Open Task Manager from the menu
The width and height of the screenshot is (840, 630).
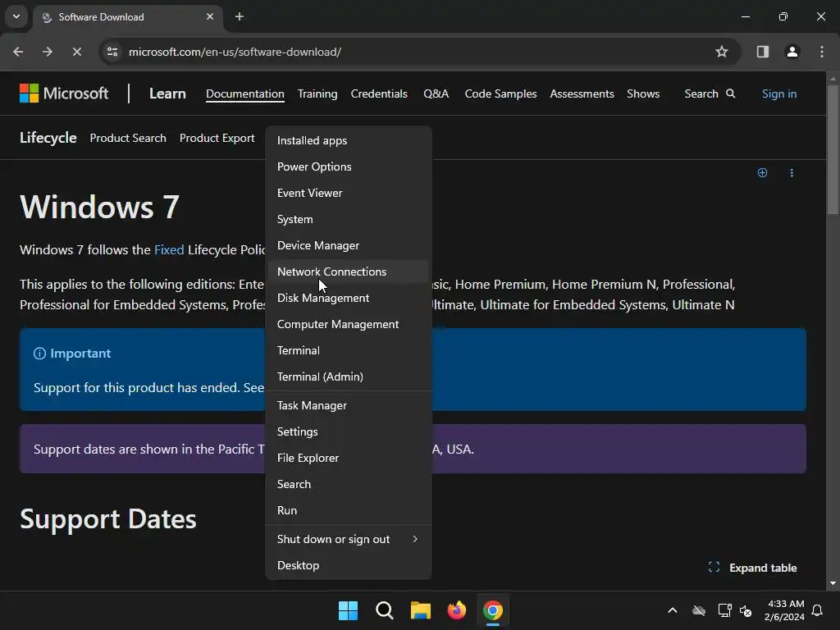[348, 405]
